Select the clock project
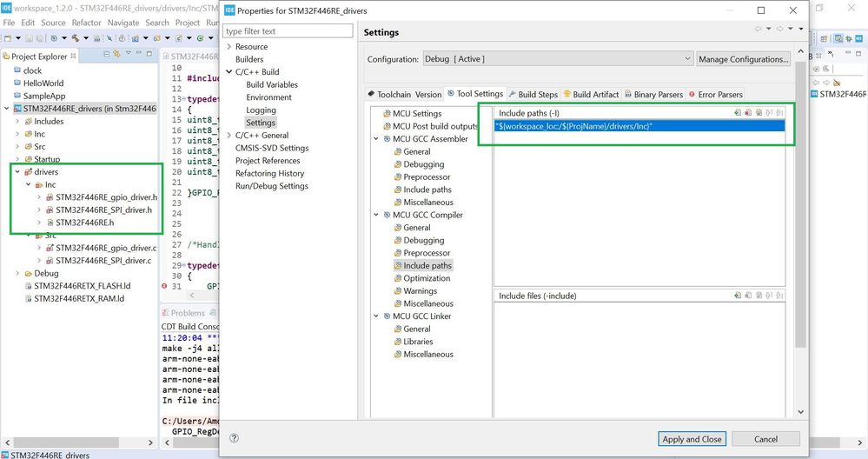 point(32,71)
